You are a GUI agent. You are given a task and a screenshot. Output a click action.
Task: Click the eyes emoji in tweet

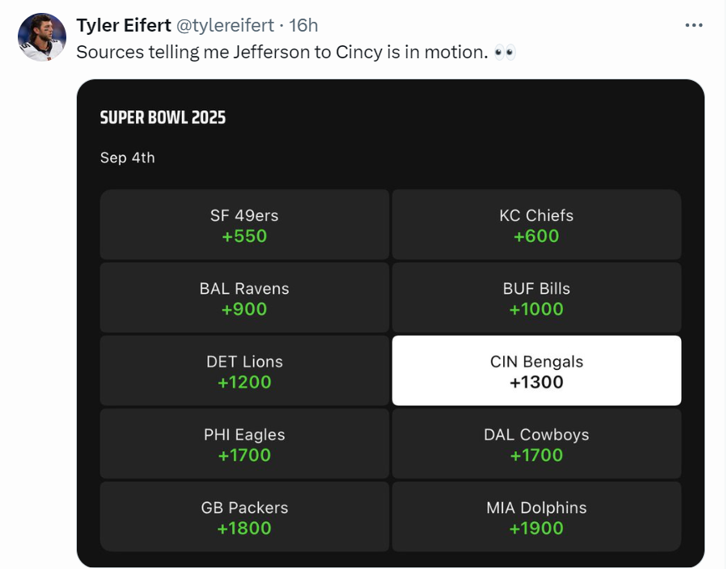tap(505, 53)
